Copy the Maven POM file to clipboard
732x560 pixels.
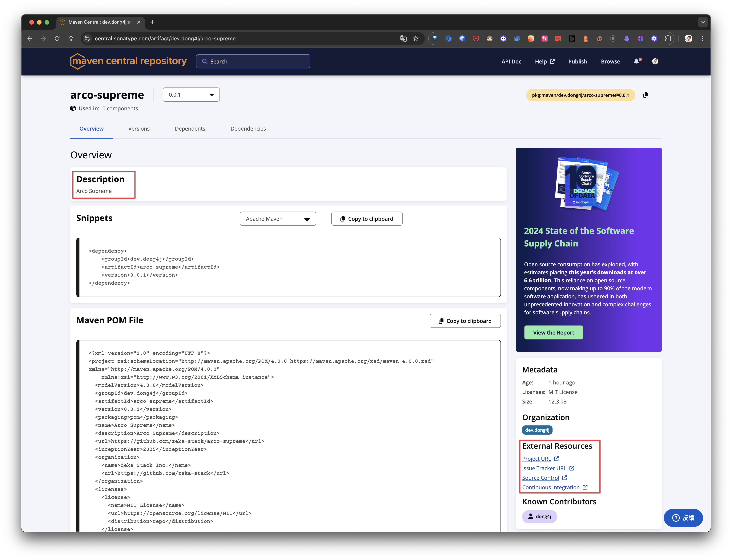[x=465, y=321]
